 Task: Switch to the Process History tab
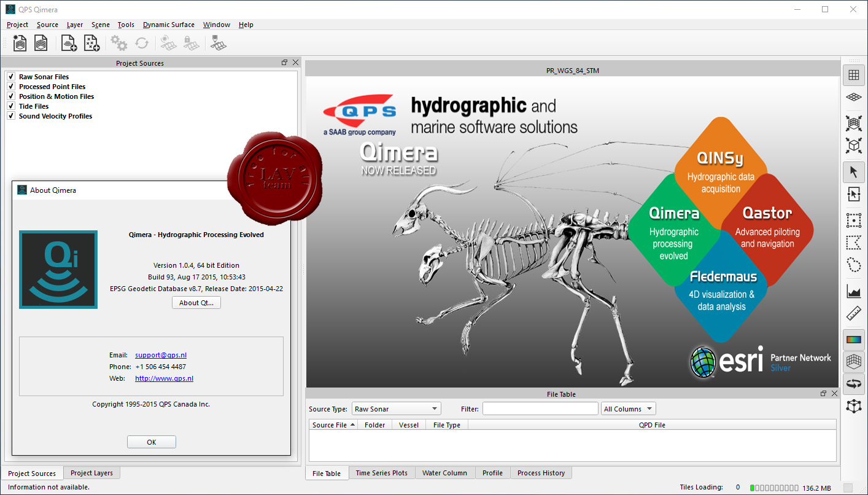click(x=541, y=473)
